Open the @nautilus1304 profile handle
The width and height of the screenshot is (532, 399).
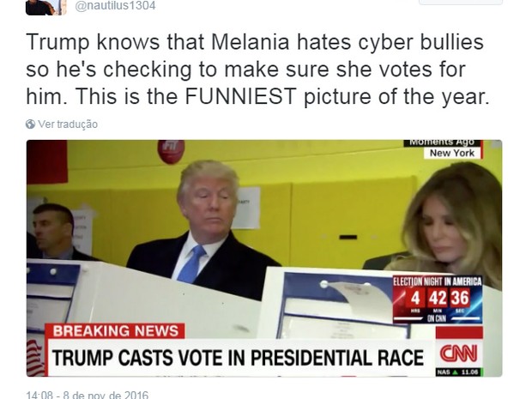click(x=115, y=6)
